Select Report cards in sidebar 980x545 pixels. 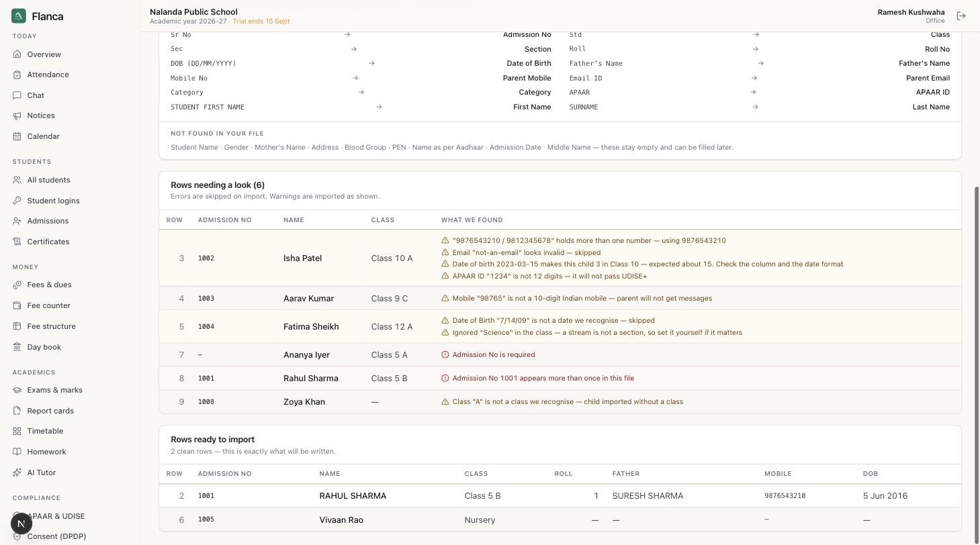(x=50, y=411)
